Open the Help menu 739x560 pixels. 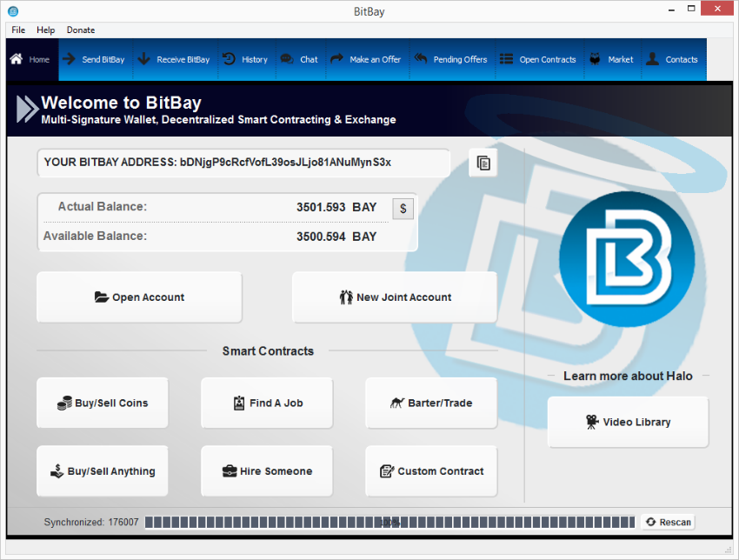(46, 30)
